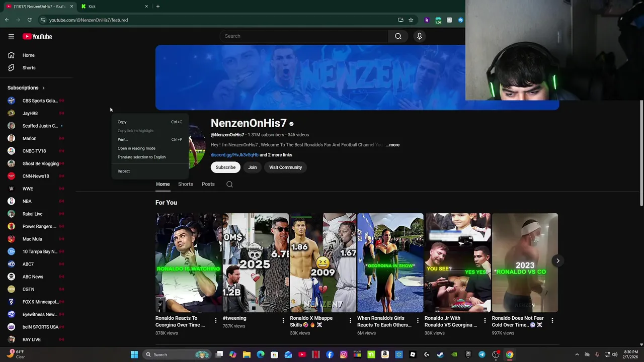Open Instagram from the taskbar
This screenshot has height=362, width=644.
pyautogui.click(x=344, y=354)
